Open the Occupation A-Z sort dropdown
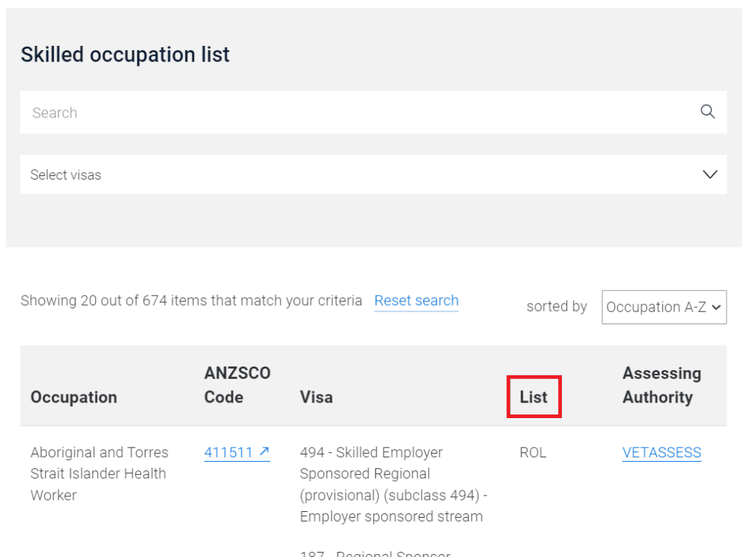Image resolution: width=756 pixels, height=557 pixels. (x=664, y=307)
